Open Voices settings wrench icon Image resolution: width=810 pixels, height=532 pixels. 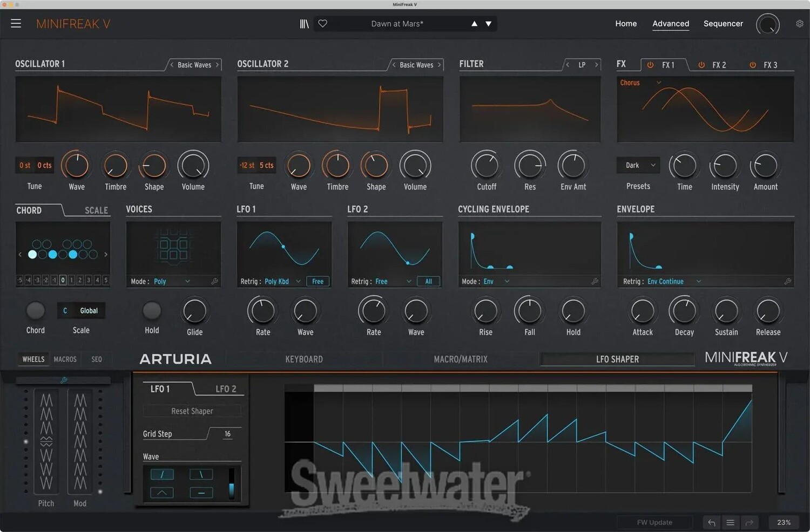(214, 281)
